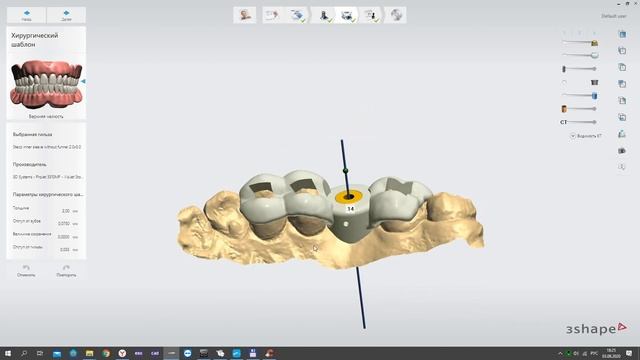
Task: Toggle jaw with small blue arrow beside thumbnail
Action: tap(83, 82)
